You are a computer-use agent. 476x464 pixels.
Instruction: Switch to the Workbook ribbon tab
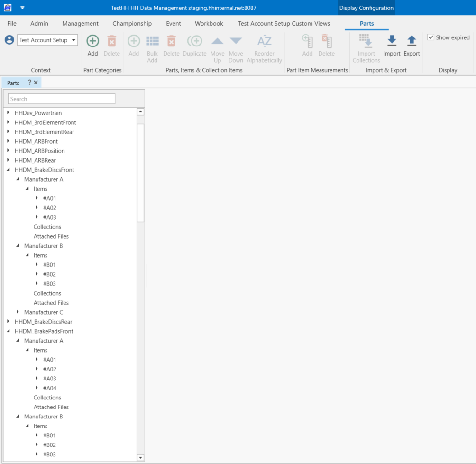[209, 23]
